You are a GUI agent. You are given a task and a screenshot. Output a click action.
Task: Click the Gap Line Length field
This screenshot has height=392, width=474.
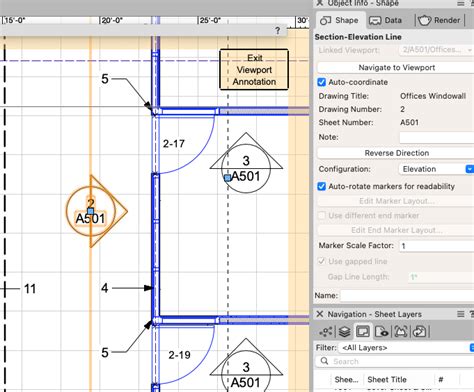click(x=441, y=277)
